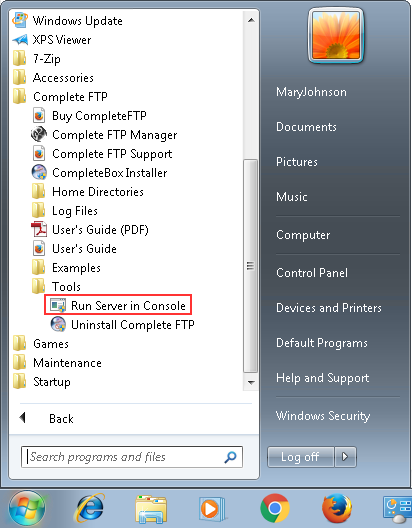Click the Log off button
The height and width of the screenshot is (528, 412).
[301, 457]
